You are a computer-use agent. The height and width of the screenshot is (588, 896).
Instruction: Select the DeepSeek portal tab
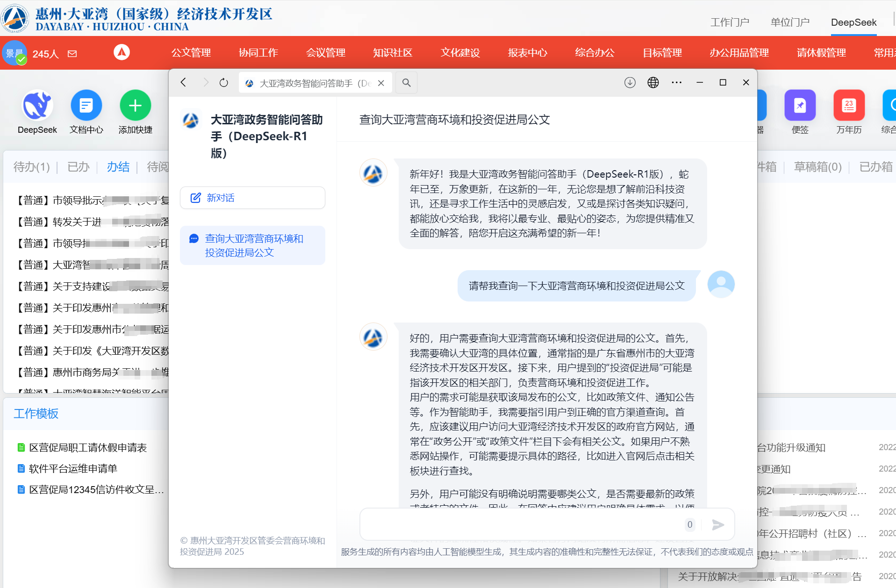coord(853,22)
